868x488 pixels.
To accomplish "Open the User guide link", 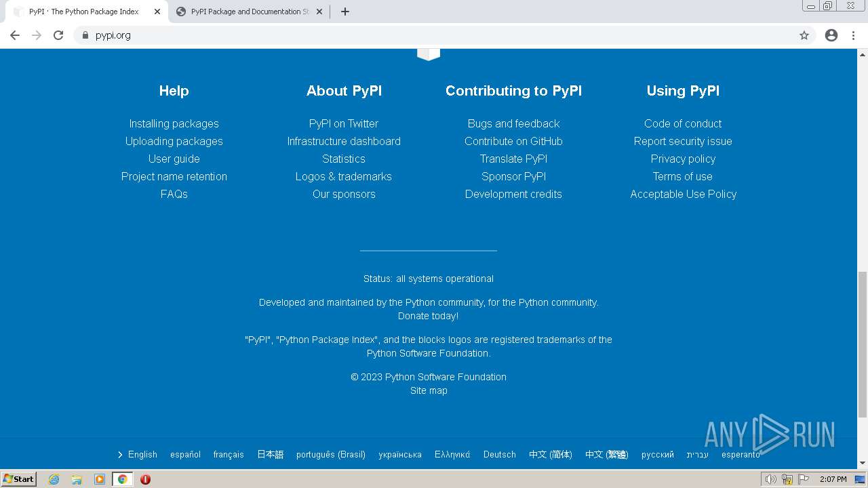I will 174,159.
